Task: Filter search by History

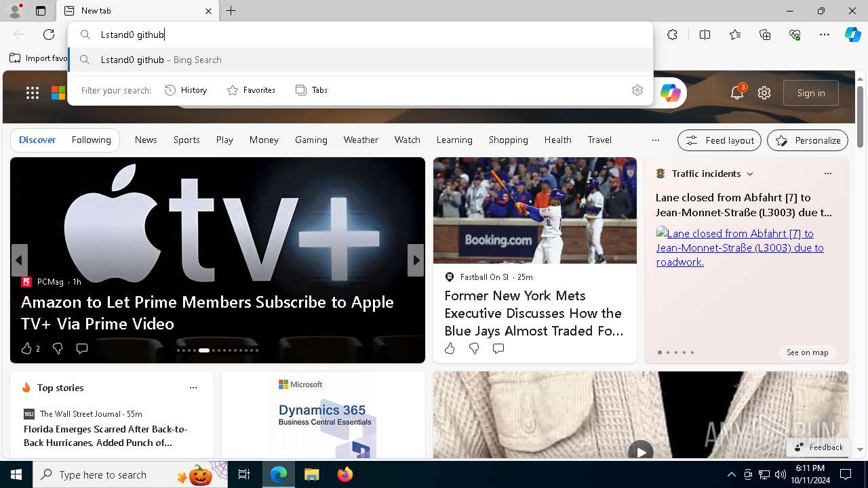Action: (x=186, y=90)
